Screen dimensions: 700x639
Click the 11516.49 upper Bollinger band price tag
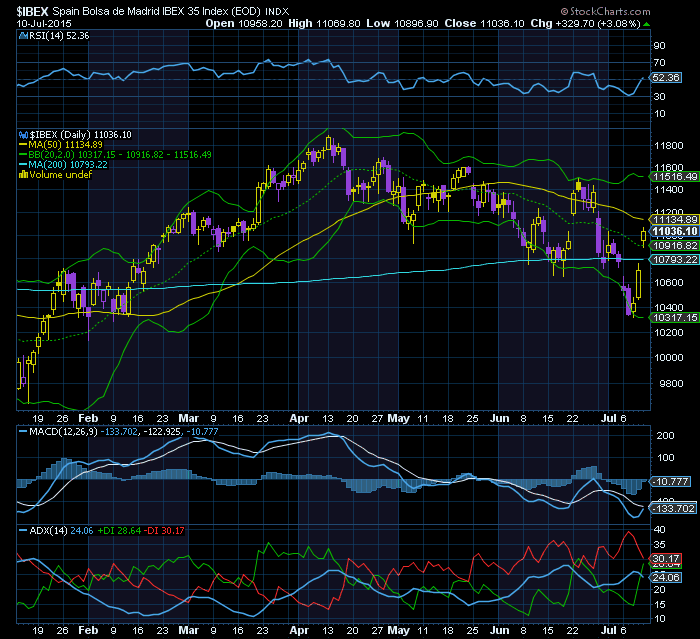pyautogui.click(x=675, y=177)
